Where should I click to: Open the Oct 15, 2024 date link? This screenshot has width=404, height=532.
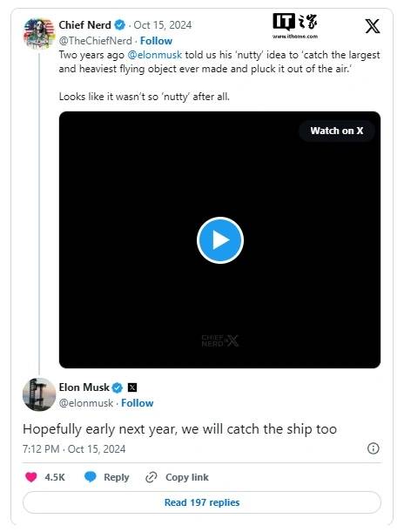[163, 25]
